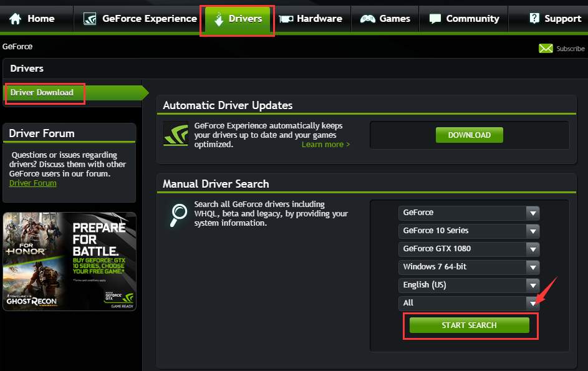Click the Community speech bubble icon
The height and width of the screenshot is (371, 588).
(435, 18)
